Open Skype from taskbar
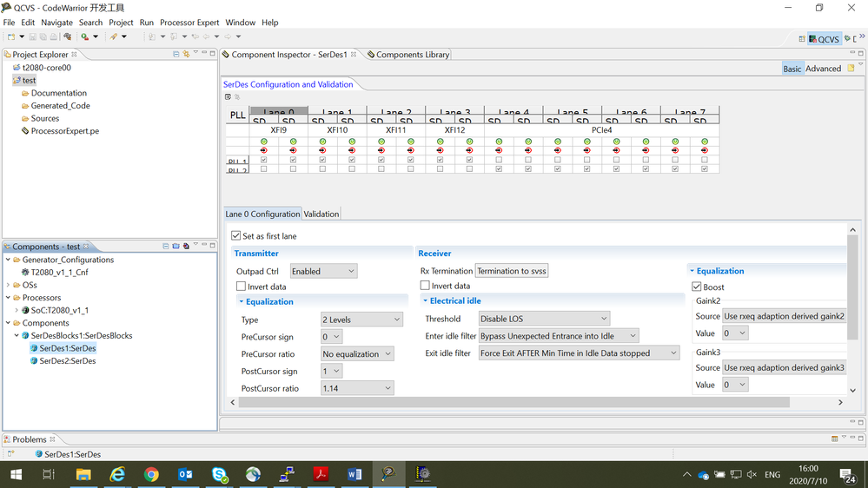868x488 pixels. [x=220, y=474]
